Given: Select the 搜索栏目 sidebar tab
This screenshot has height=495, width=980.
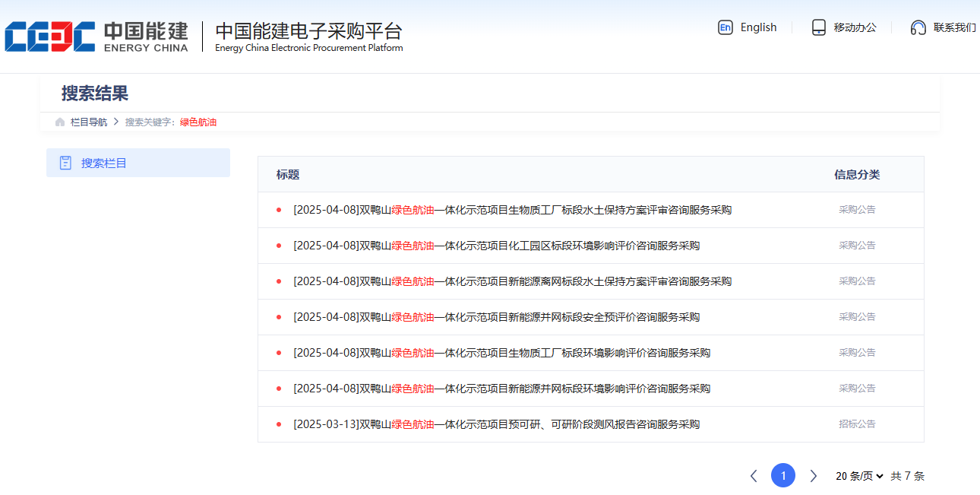Looking at the screenshot, I should pos(138,163).
